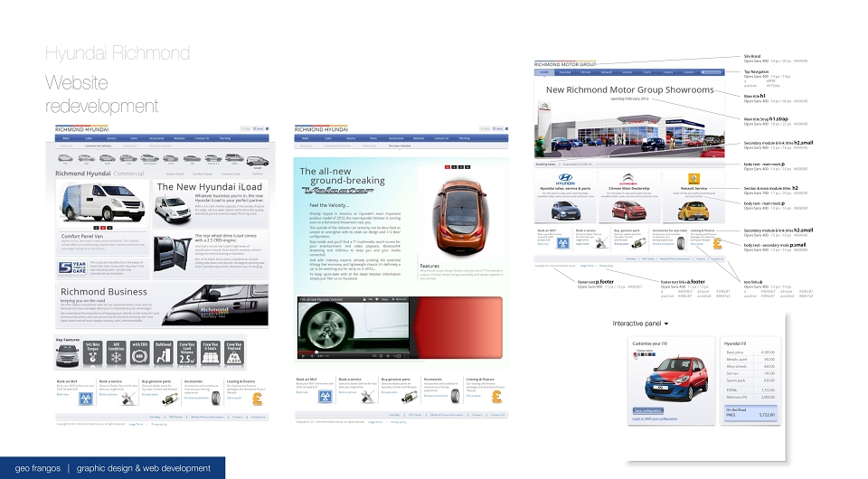Click the Veloster video fullscreen icon
The width and height of the screenshot is (868, 479).
[405, 356]
